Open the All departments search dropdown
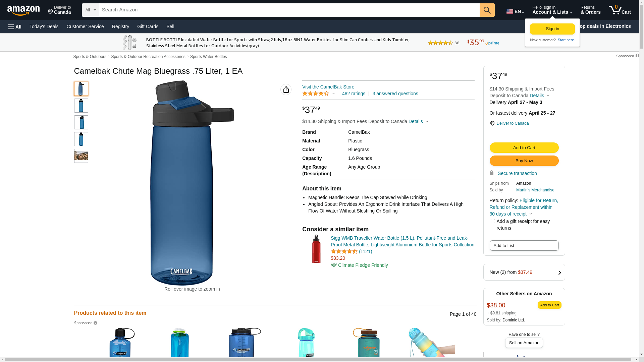 pos(91,10)
